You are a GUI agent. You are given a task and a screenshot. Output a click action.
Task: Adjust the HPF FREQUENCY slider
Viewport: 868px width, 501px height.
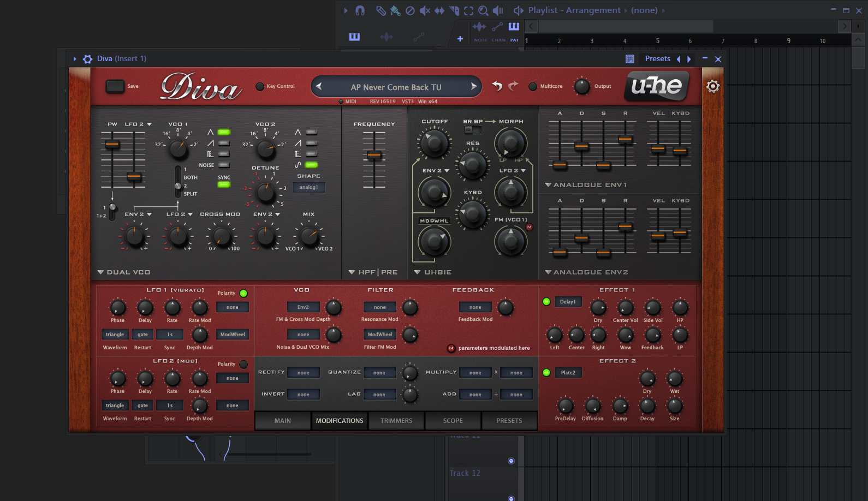point(374,156)
